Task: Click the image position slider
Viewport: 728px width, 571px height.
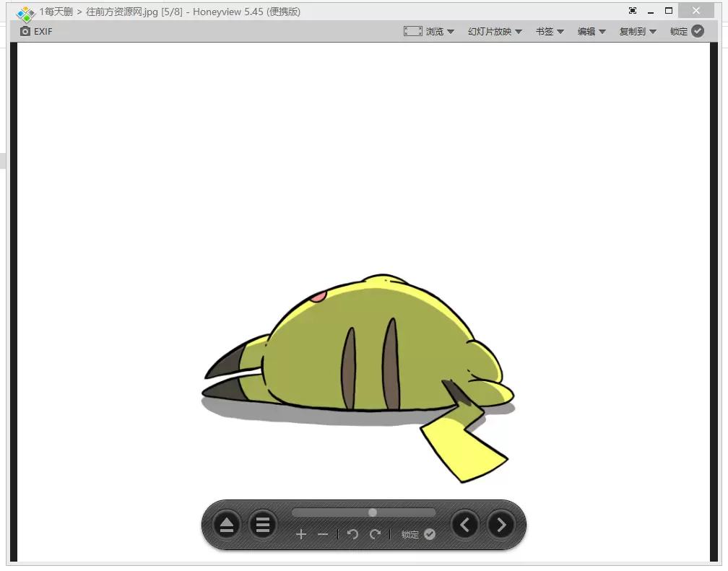Action: click(x=363, y=513)
